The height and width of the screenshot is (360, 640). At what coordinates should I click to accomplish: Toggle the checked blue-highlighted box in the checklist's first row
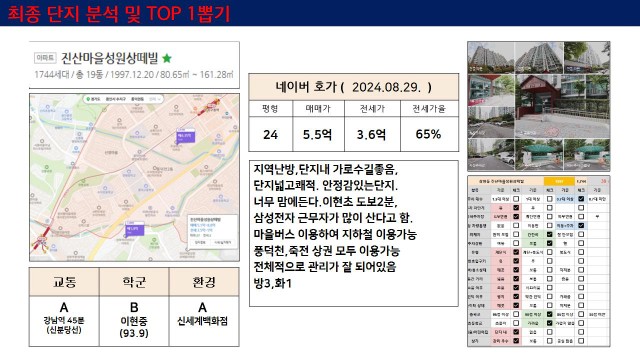click(581, 199)
